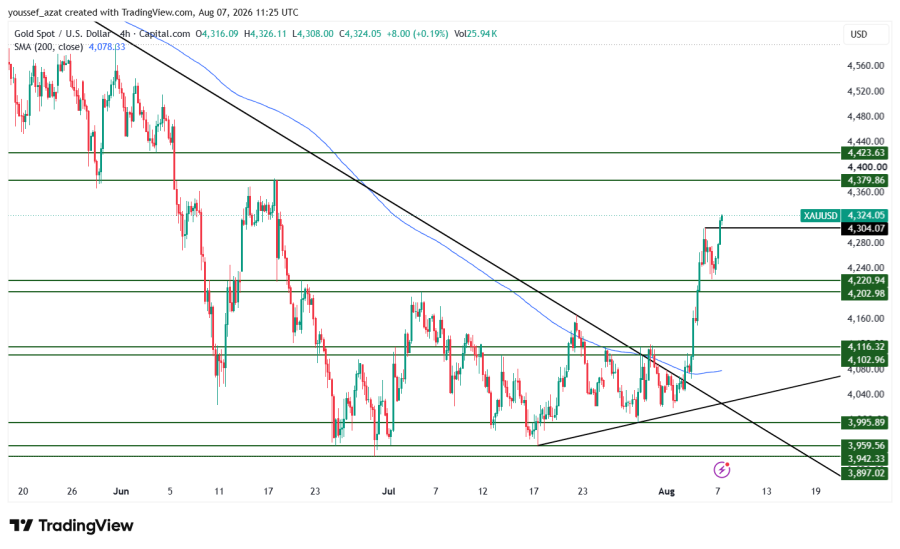This screenshot has width=900, height=549.
Task: Click the black 4,304.07 price label
Action: click(864, 229)
